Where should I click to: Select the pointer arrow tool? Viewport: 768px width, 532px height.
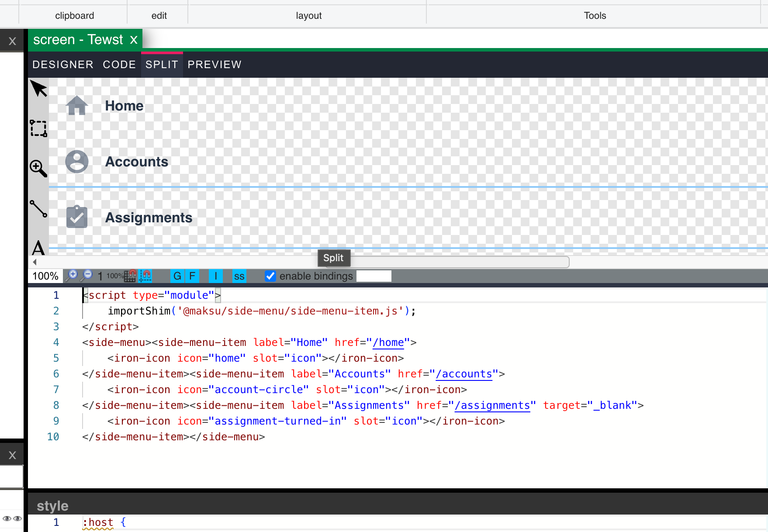pos(38,89)
